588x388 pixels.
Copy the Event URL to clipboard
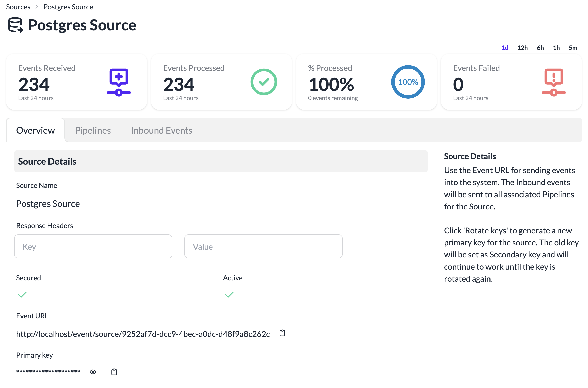point(282,333)
